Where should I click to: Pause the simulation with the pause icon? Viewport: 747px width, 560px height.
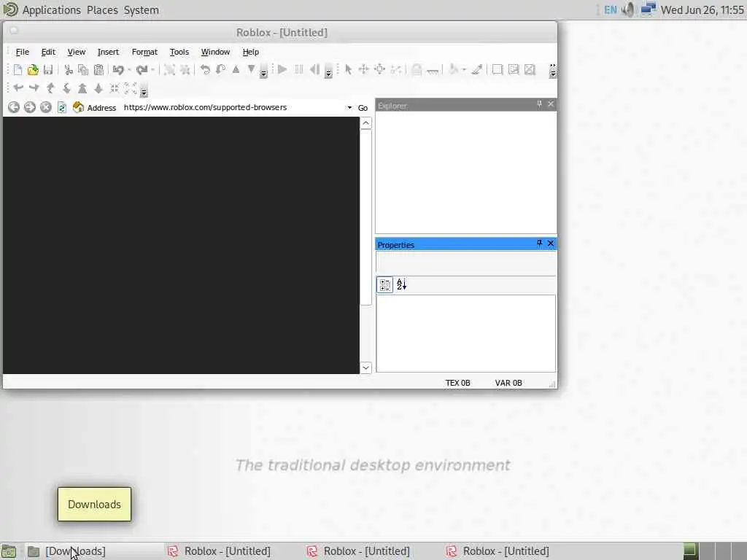pos(298,69)
